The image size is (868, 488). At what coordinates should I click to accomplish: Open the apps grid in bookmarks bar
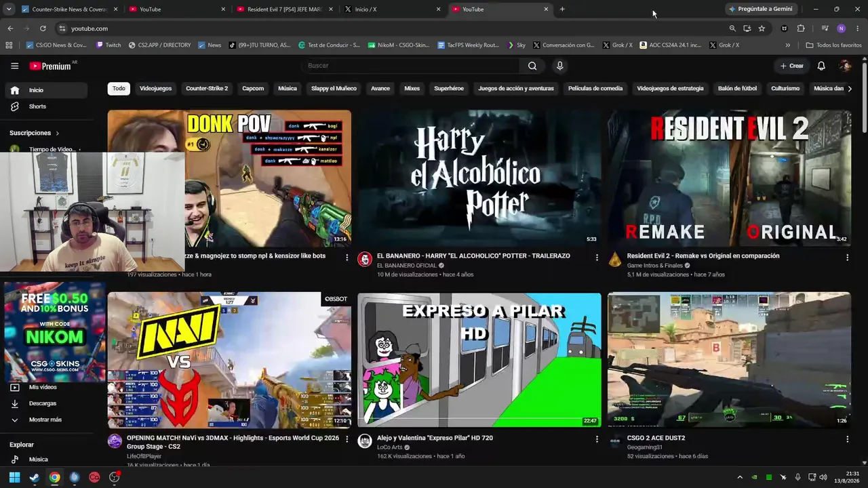pyautogui.click(x=9, y=45)
